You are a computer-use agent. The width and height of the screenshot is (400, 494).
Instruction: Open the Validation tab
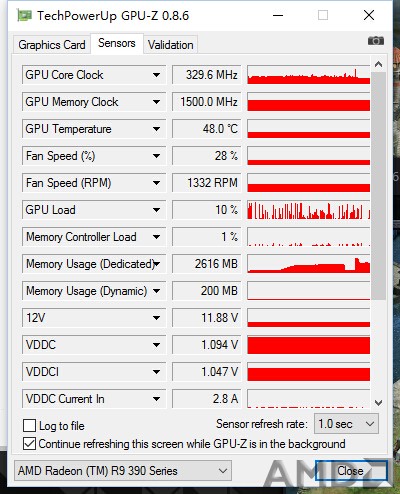coord(171,45)
